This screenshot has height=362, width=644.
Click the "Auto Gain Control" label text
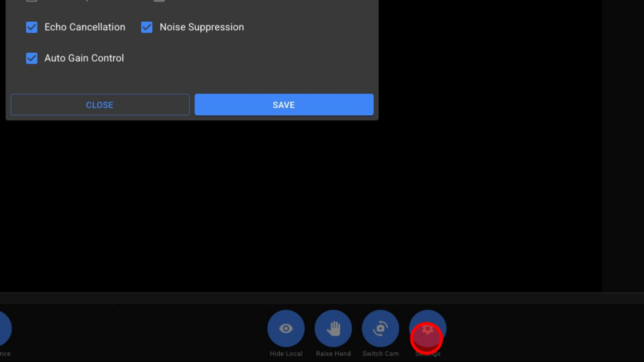(x=84, y=58)
